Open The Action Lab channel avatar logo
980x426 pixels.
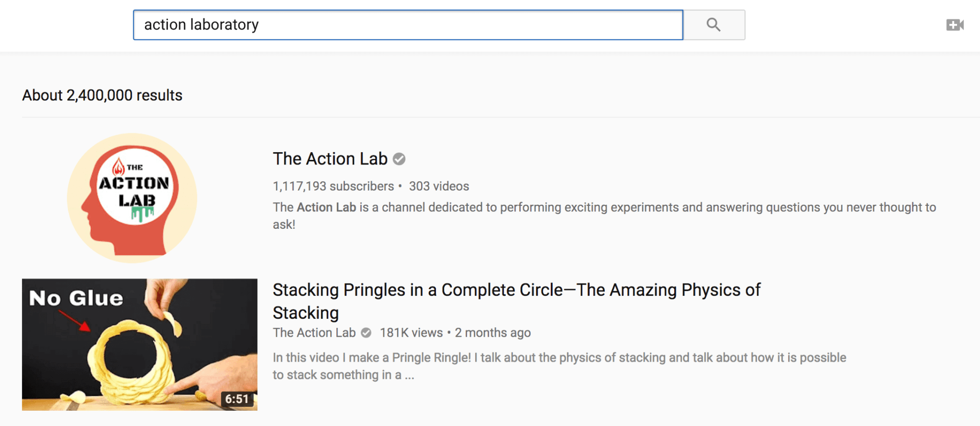[x=132, y=198]
